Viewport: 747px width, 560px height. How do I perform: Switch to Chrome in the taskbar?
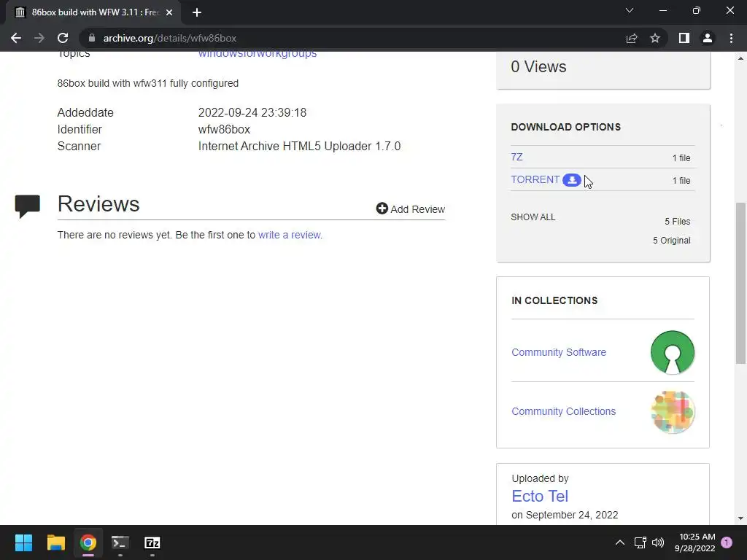(88, 542)
